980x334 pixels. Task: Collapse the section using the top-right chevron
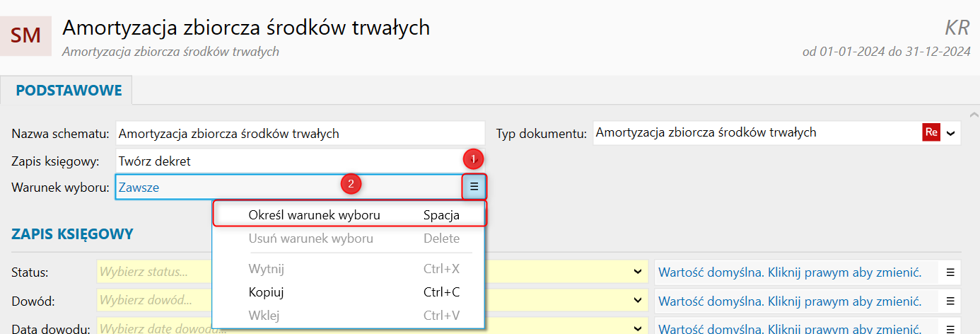pos(974,114)
